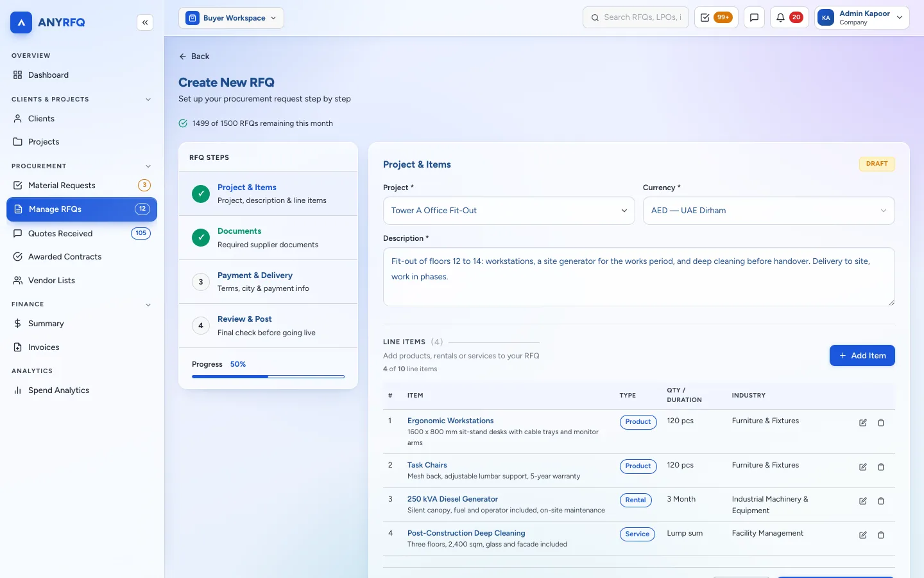Open the Buyer Workspace switcher dropdown
The image size is (924, 578).
click(x=231, y=18)
